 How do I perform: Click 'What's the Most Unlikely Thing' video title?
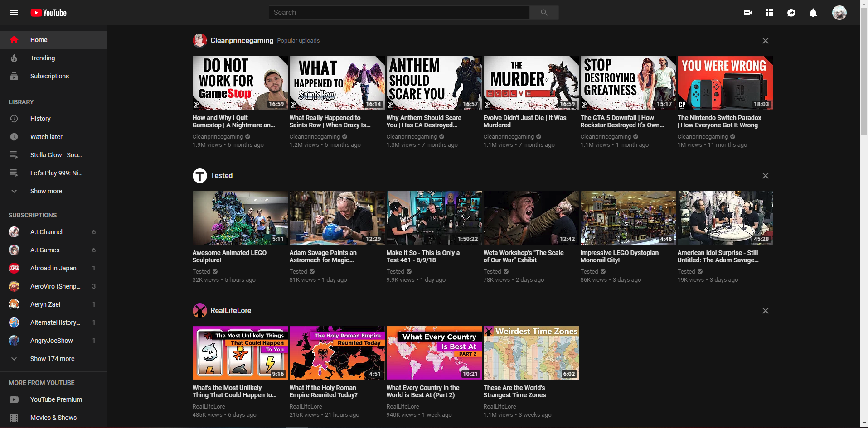tap(234, 391)
